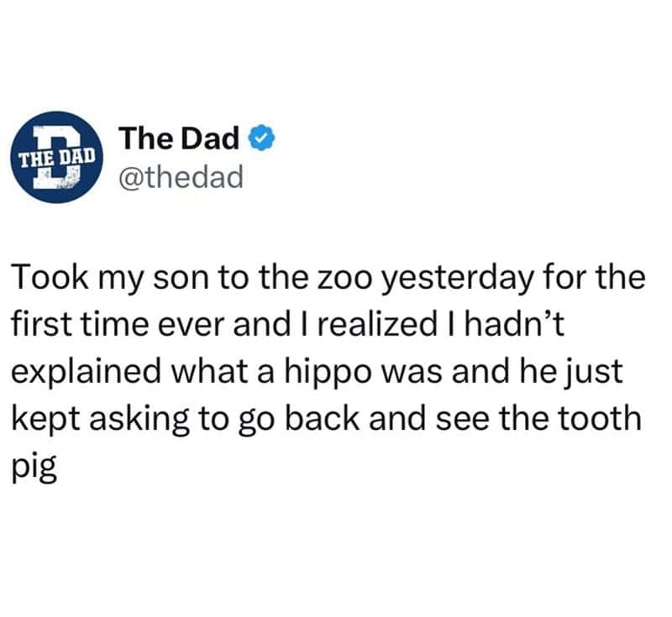Click the word 'asking' in the tweet
This screenshot has height=617, width=672.
click(x=139, y=420)
